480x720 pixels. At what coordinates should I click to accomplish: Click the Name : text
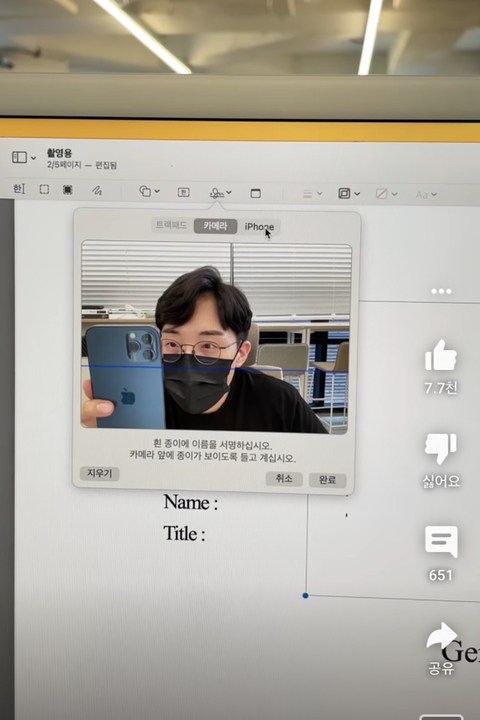(191, 502)
